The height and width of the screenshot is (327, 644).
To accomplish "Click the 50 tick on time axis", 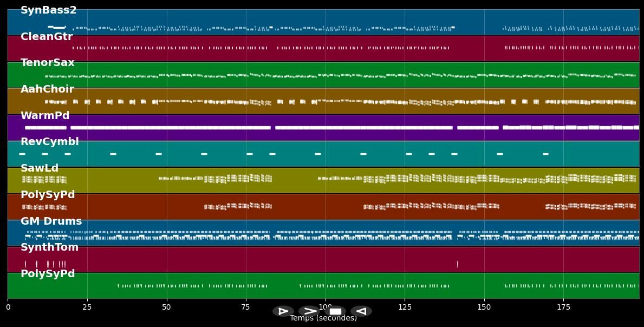I will point(166,308).
